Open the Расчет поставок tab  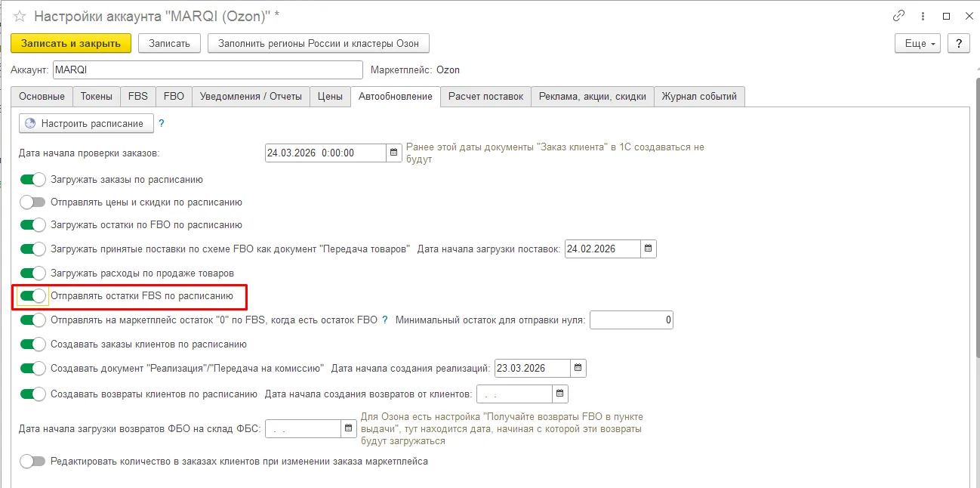pos(485,97)
